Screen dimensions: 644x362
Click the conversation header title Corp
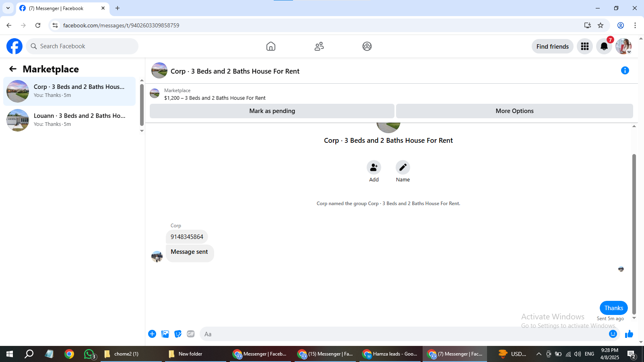point(235,71)
